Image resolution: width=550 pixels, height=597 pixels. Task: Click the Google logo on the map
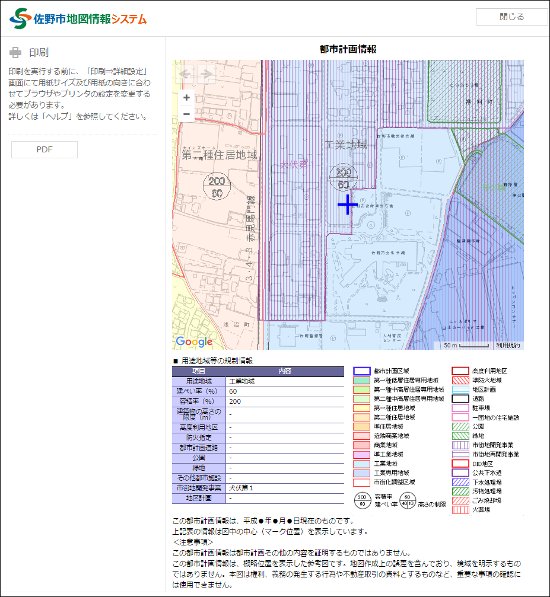click(x=194, y=342)
